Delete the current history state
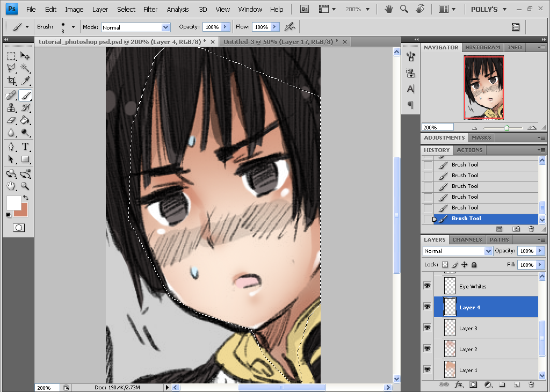550x392 pixels. [x=531, y=229]
